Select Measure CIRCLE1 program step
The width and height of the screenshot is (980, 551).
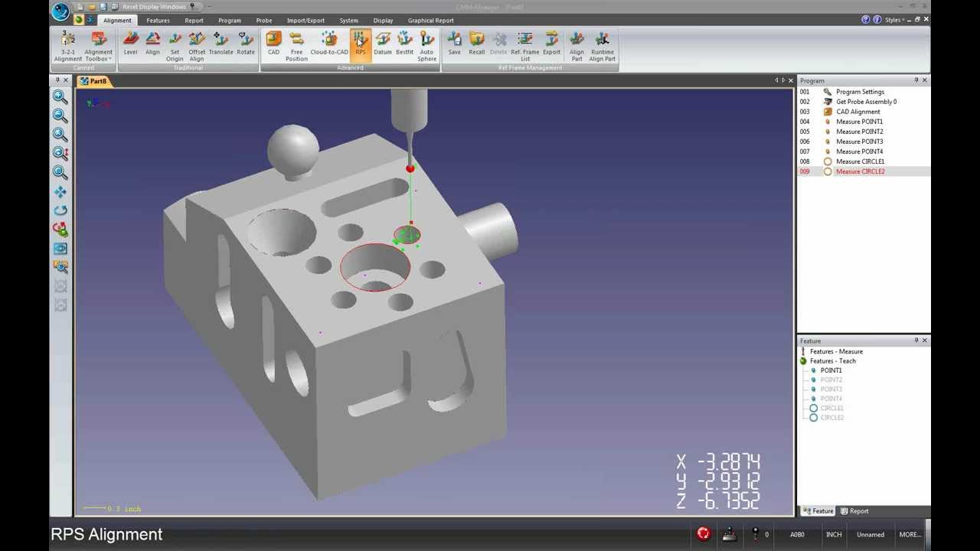tap(864, 161)
